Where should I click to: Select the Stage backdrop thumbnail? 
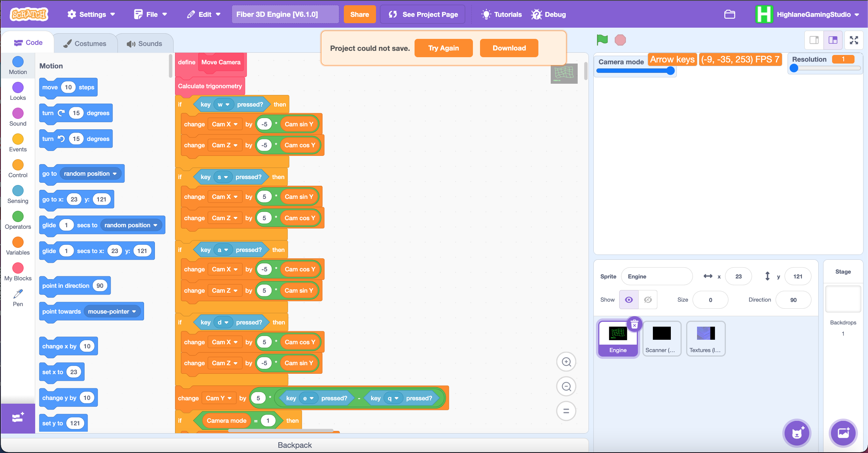(x=843, y=299)
